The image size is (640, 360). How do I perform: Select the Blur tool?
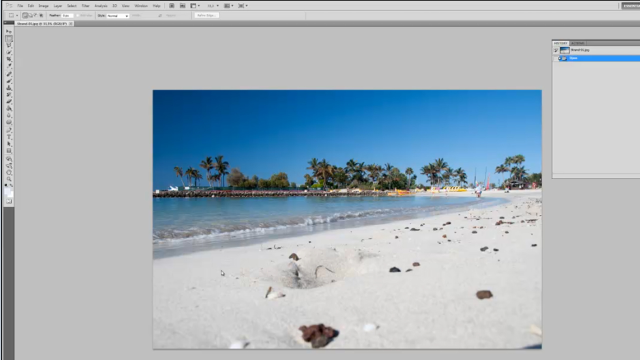pyautogui.click(x=9, y=116)
